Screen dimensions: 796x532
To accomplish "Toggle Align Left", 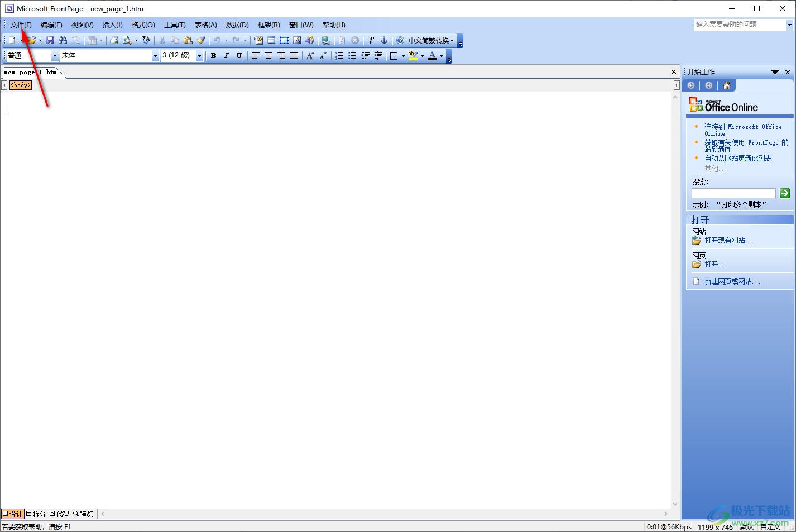I will tap(255, 56).
